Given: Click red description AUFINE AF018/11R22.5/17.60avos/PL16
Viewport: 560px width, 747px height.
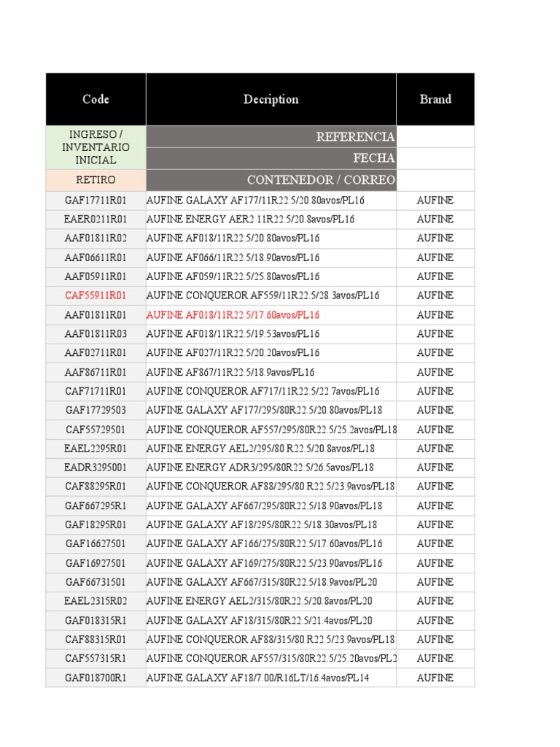Looking at the screenshot, I should tap(233, 315).
